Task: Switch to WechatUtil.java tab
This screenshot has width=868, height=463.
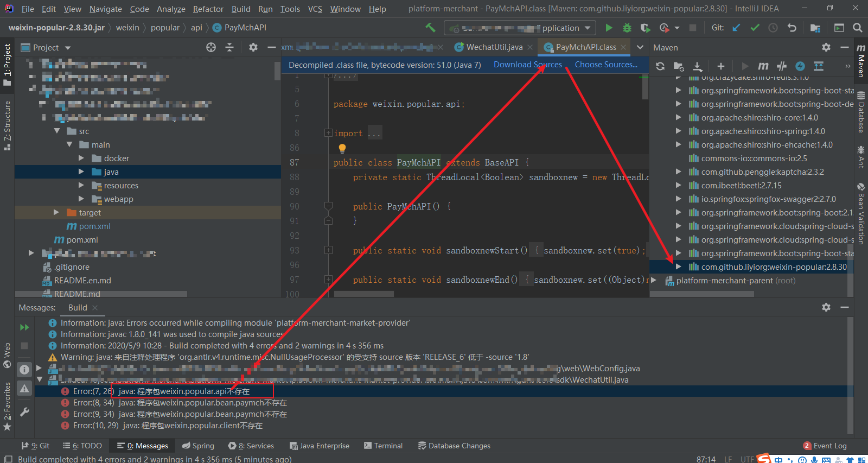Action: [494, 47]
